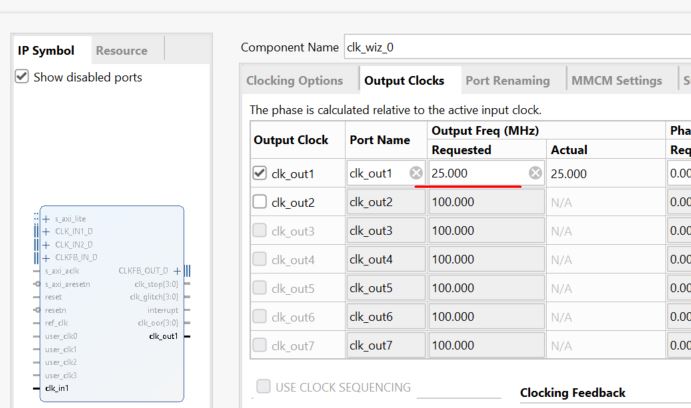Clear the 25.000 requested frequency value

(534, 173)
